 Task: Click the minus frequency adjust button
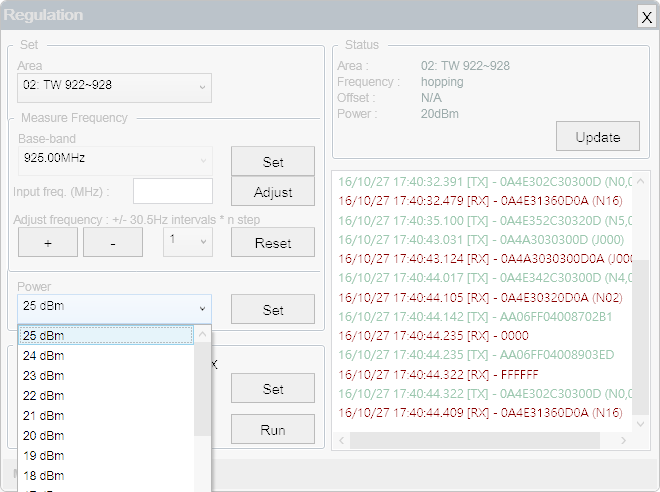pos(113,242)
